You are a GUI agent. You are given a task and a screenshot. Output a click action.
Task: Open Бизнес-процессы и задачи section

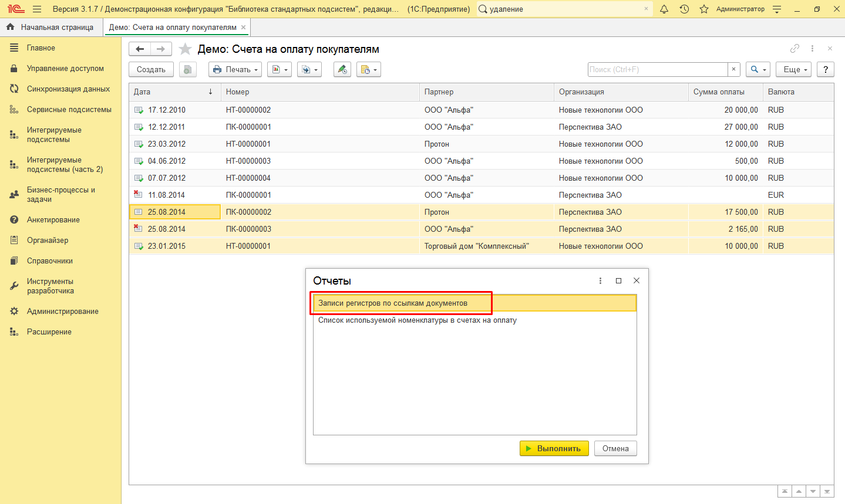coord(61,195)
